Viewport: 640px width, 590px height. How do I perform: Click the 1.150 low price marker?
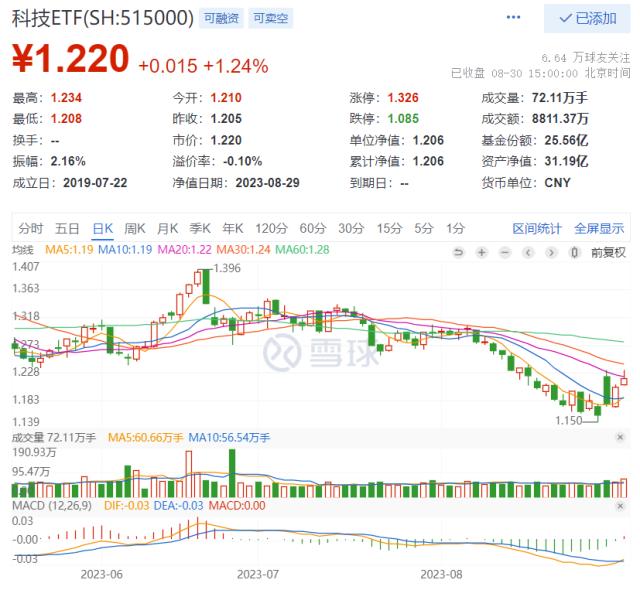click(568, 420)
